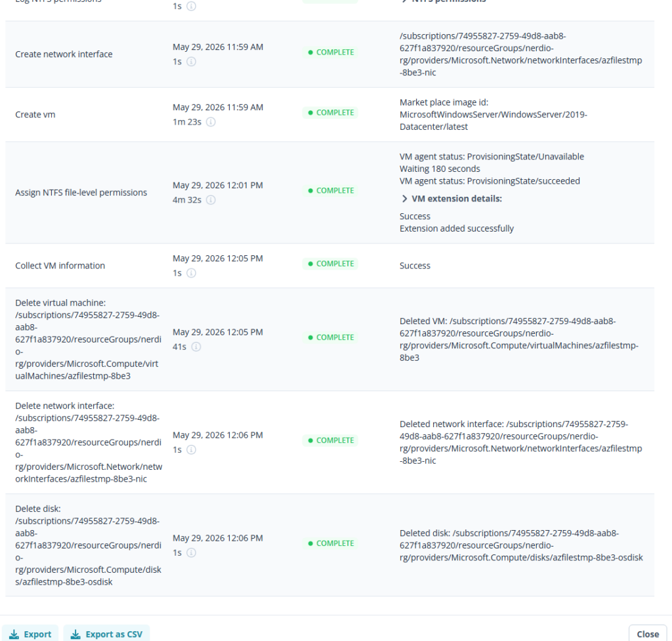Click info icon for Collect VM information duration
The height and width of the screenshot is (641, 672).
191,274
